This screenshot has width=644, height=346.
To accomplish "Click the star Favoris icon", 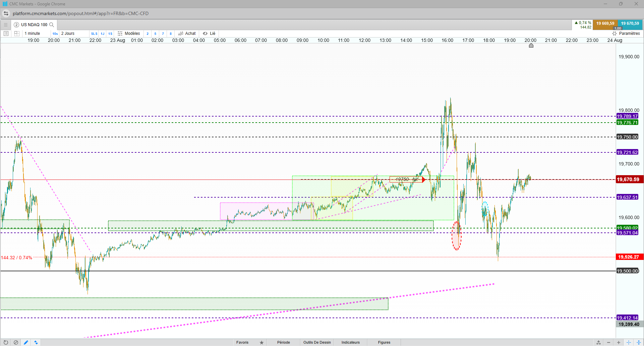I will pos(261,342).
